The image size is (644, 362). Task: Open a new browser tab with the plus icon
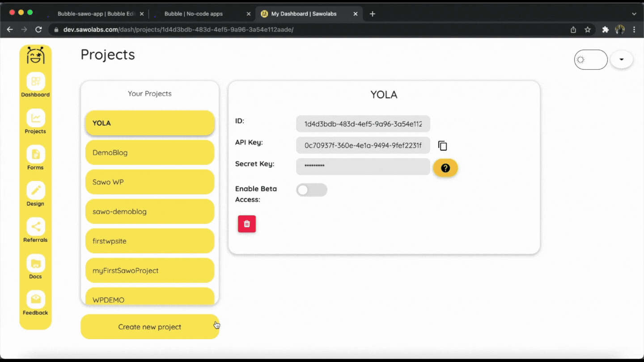373,14
